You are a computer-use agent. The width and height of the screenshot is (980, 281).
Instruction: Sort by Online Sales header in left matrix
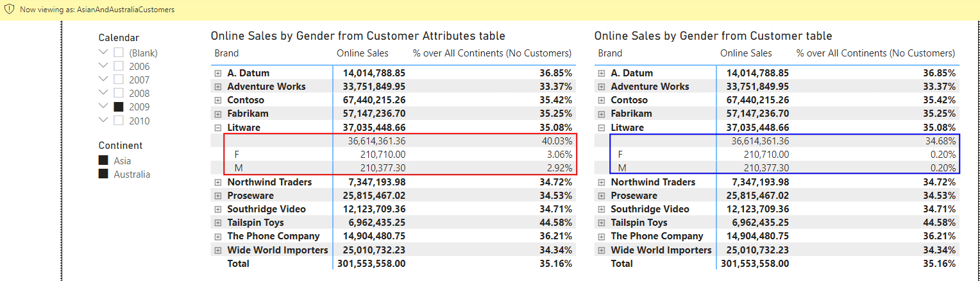click(x=362, y=53)
